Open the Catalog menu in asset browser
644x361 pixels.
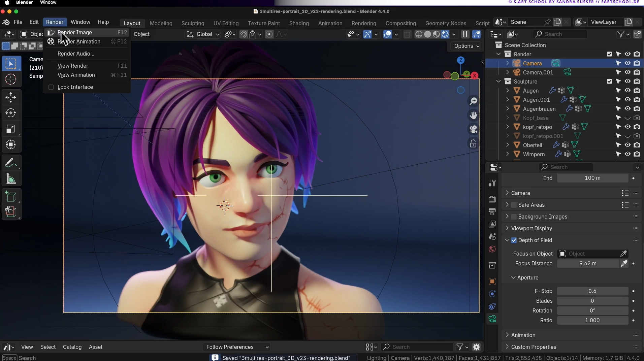[72, 347]
